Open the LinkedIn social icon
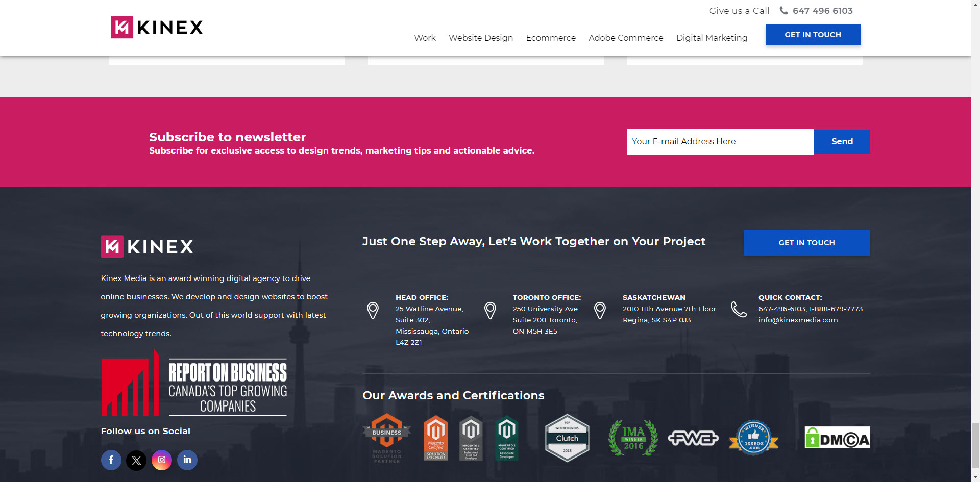Viewport: 980px width, 482px height. pyautogui.click(x=187, y=460)
